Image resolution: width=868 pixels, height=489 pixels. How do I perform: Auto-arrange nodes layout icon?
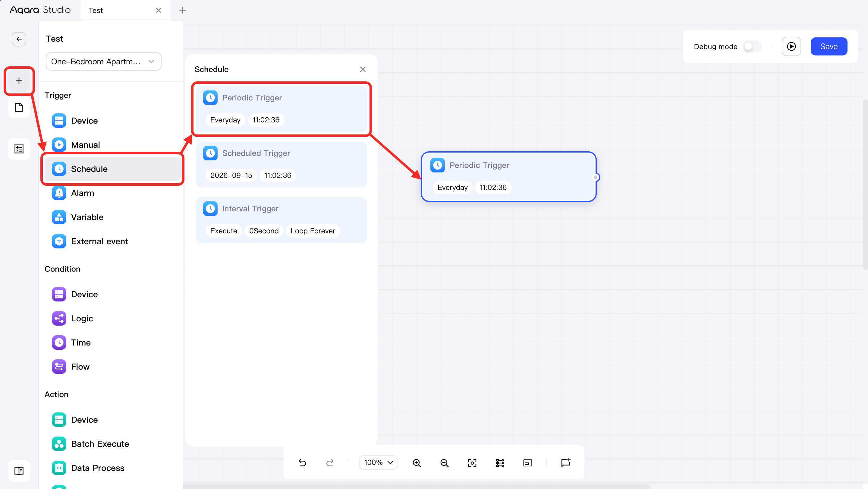[500, 463]
